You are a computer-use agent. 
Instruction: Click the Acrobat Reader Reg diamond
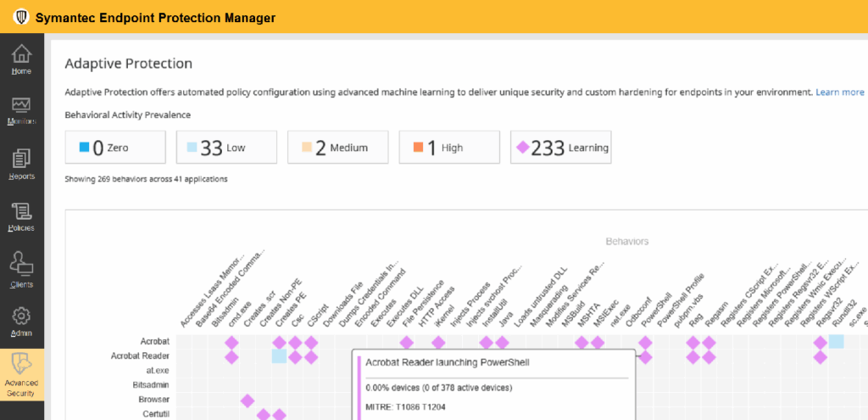coord(693,357)
